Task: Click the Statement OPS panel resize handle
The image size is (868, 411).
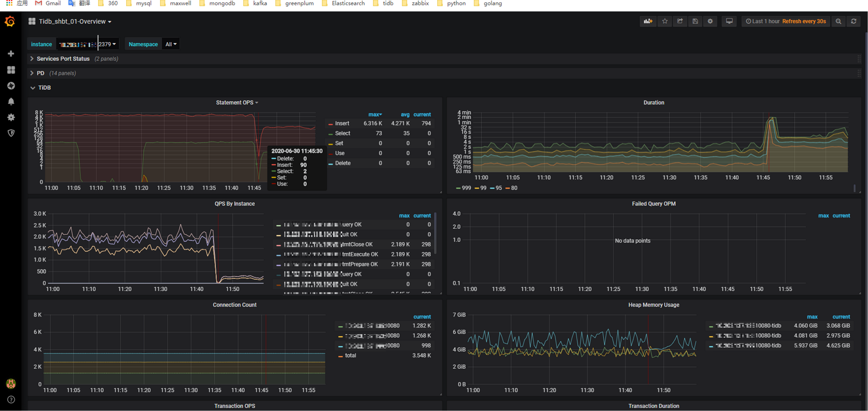Action: click(x=441, y=192)
